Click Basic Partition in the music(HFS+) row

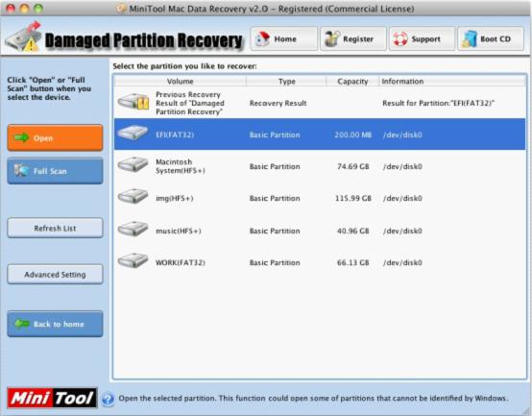coord(275,232)
